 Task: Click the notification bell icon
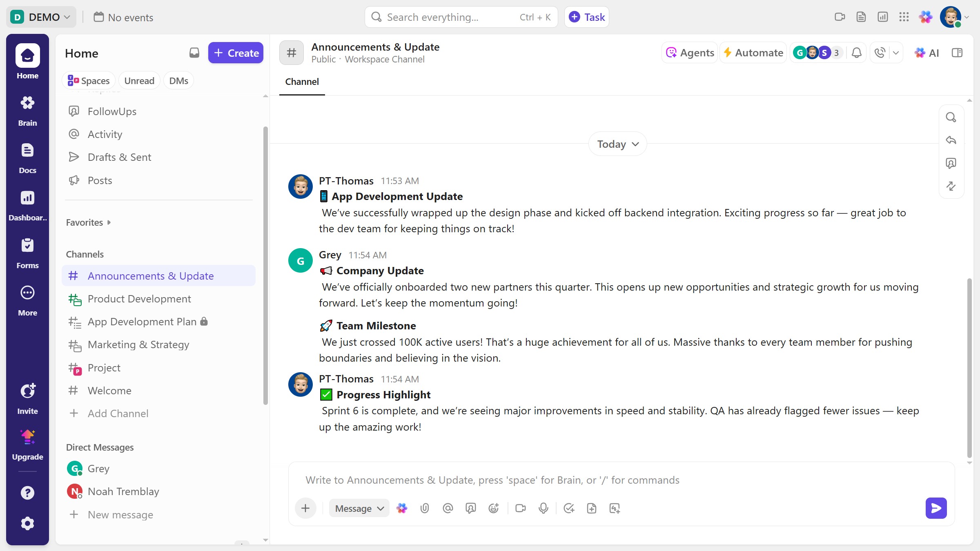[x=856, y=53]
